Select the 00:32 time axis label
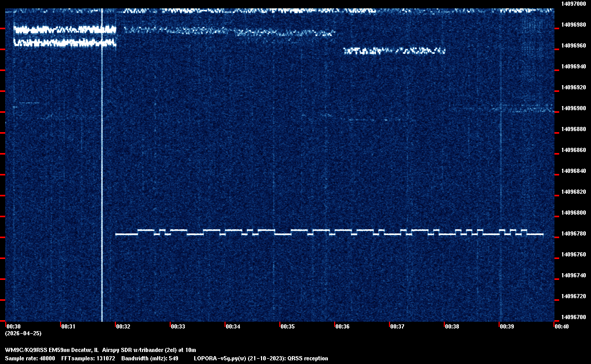 123,326
